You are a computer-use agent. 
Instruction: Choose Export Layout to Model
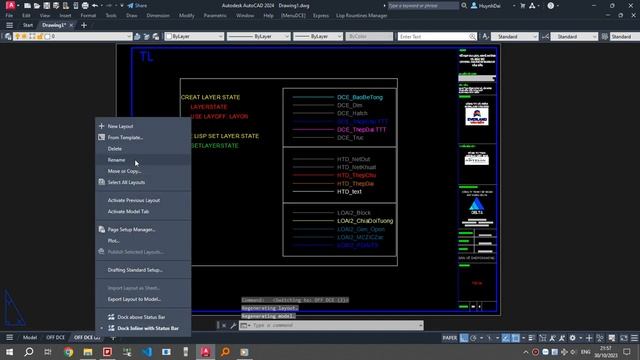pyautogui.click(x=143, y=299)
